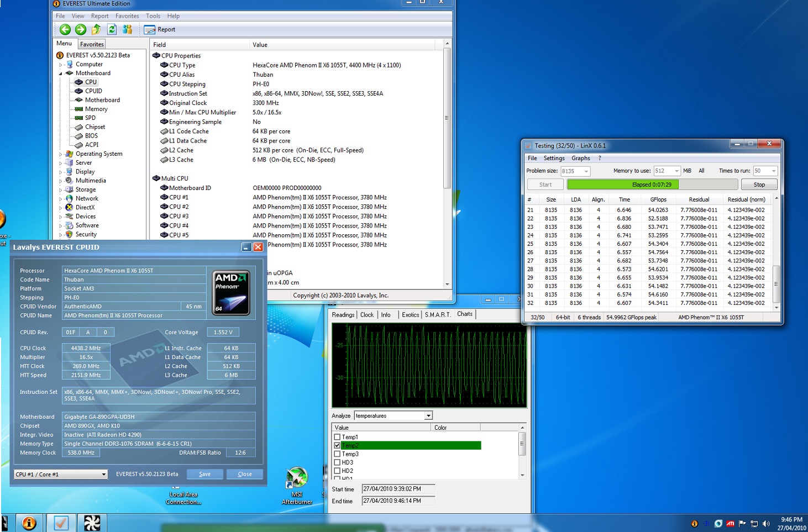Click the All memory button in LinX
The width and height of the screenshot is (808, 532).
(x=701, y=171)
